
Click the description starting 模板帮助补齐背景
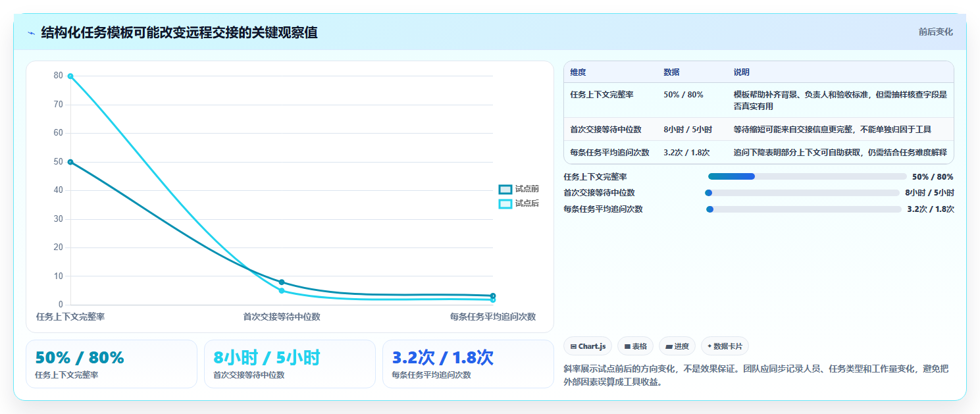pyautogui.click(x=840, y=101)
